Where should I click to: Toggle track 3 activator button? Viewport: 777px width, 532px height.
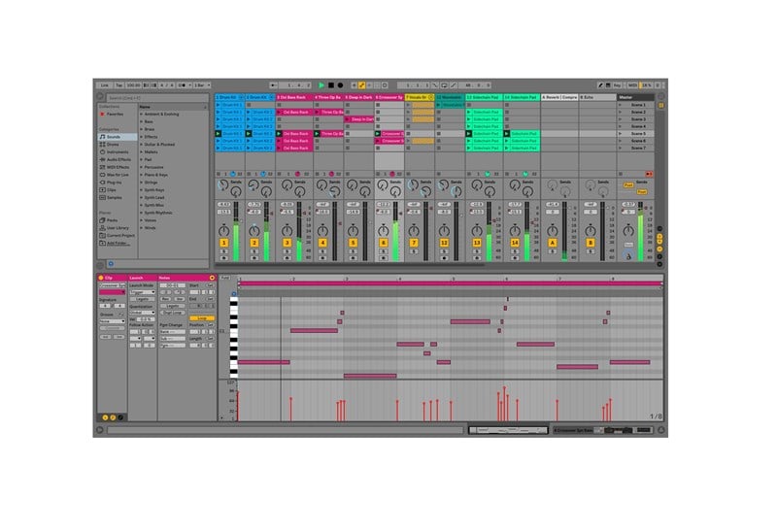[x=287, y=243]
